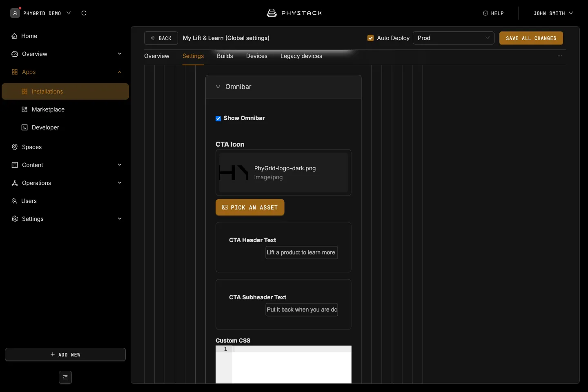This screenshot has width=588, height=392.
Task: Open the Prod environment dropdown
Action: pos(454,38)
